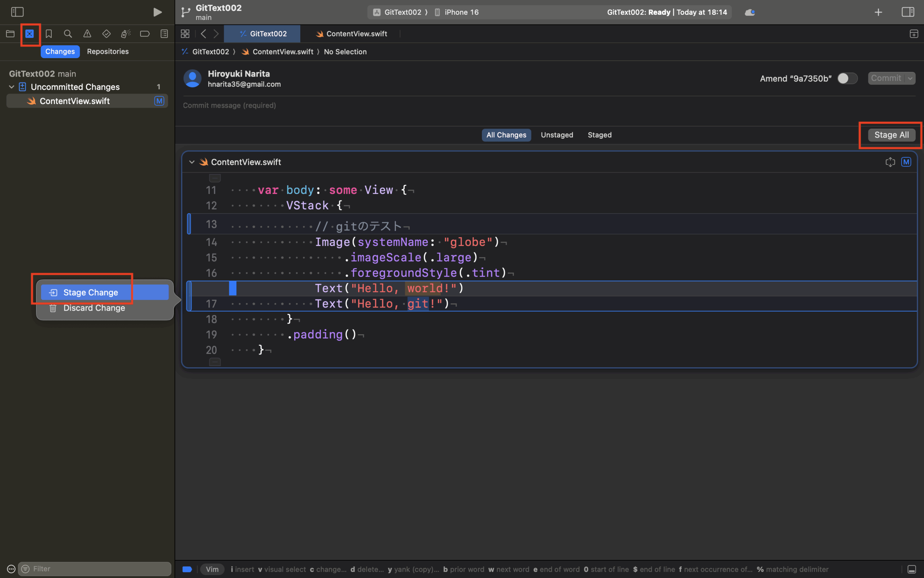Toggle the Amend "9a7350b" switch
The width and height of the screenshot is (924, 578).
[x=847, y=78]
